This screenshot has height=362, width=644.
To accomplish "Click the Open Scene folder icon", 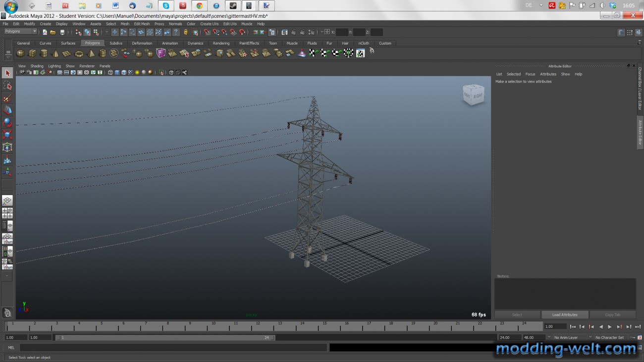I will click(53, 32).
